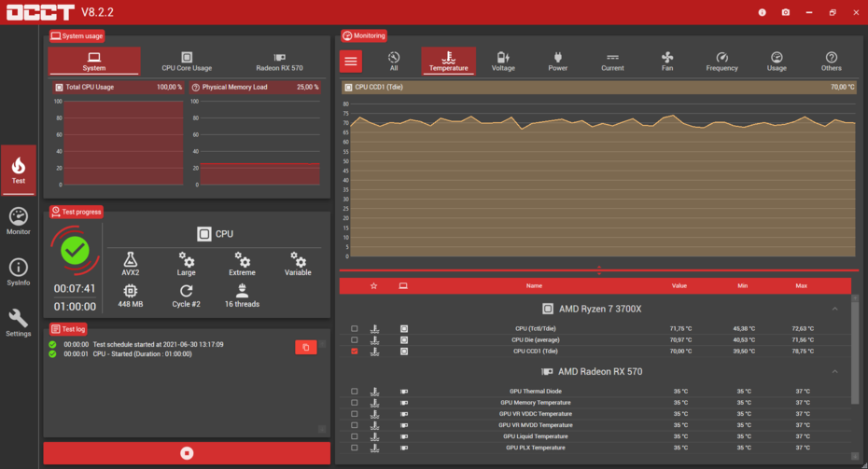
Task: Sort sensors by Min column
Action: pyautogui.click(x=742, y=286)
